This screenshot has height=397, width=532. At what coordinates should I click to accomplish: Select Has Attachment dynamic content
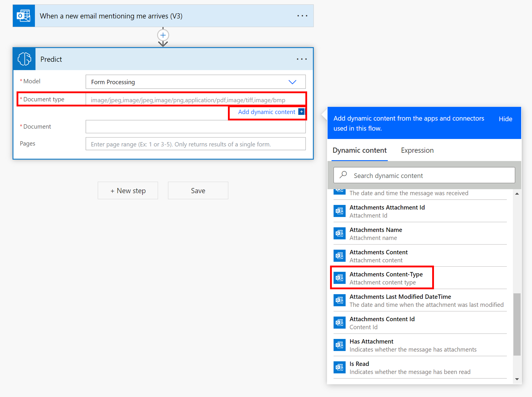point(420,345)
